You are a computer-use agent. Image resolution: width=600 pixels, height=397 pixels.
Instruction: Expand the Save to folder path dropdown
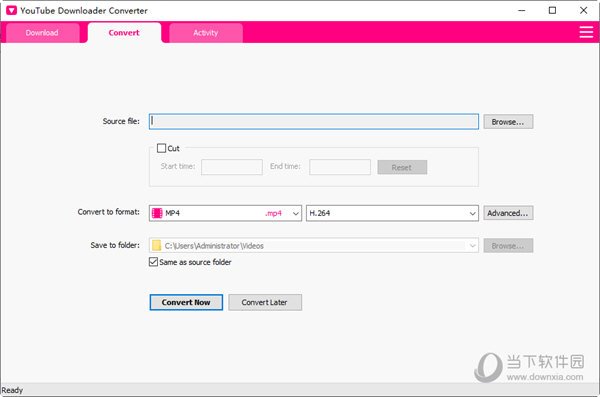tap(473, 245)
